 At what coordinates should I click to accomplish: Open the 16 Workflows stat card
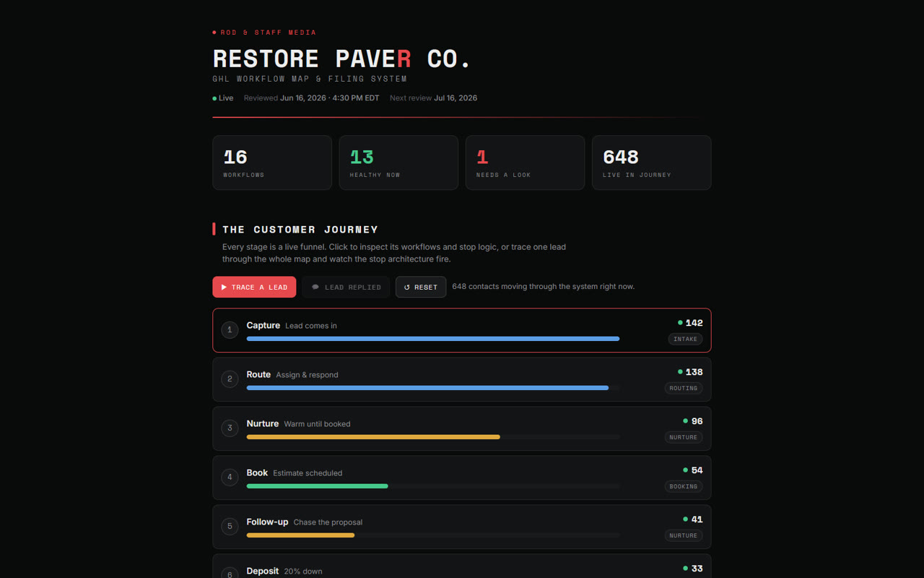pos(272,163)
